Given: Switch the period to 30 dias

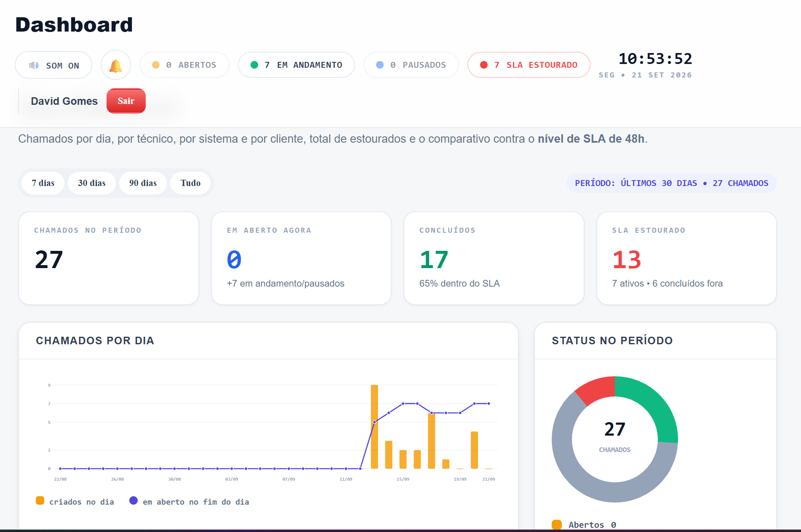Looking at the screenshot, I should click(x=92, y=183).
